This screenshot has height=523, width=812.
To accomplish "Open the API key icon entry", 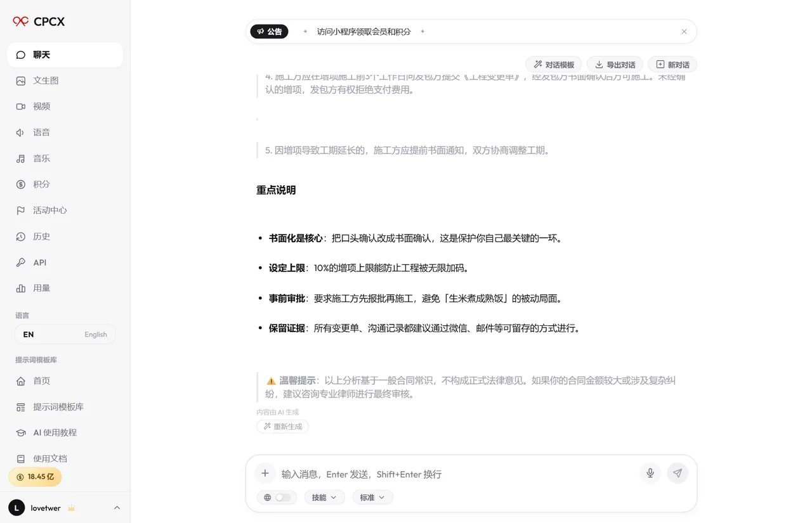I will 65,262.
